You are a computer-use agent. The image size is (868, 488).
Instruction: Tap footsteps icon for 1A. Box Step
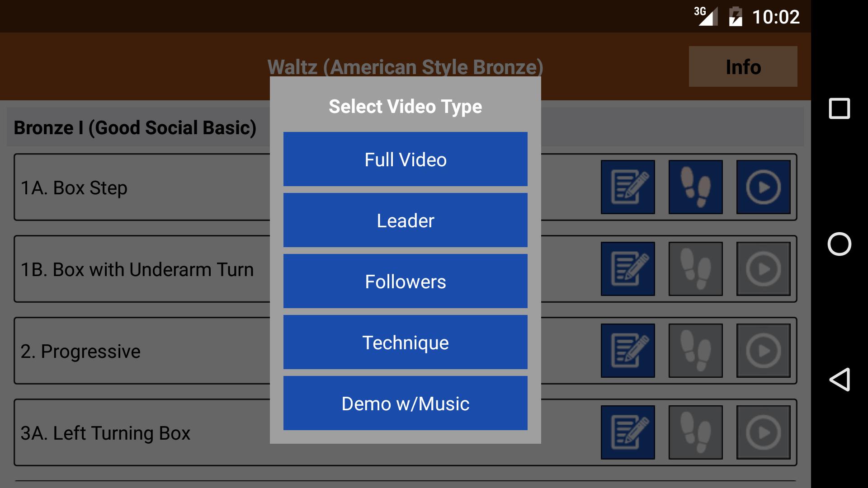[x=695, y=187]
